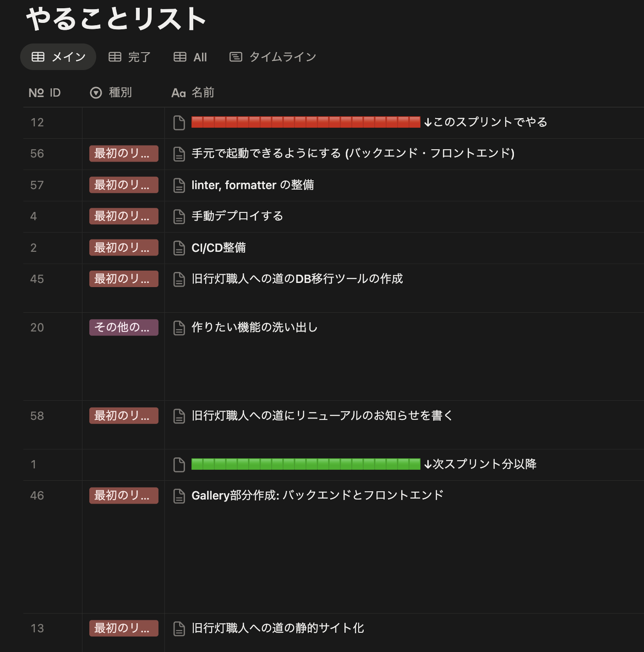This screenshot has width=644, height=652.
Task: Open the 手元で起動できるようにする task page
Action: point(353,153)
